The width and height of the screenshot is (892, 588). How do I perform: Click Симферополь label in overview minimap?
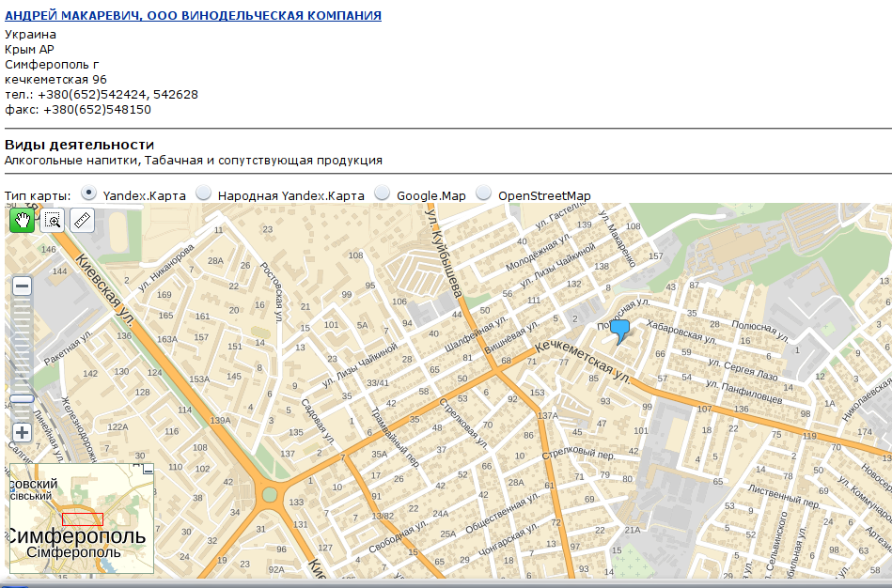coord(77,536)
